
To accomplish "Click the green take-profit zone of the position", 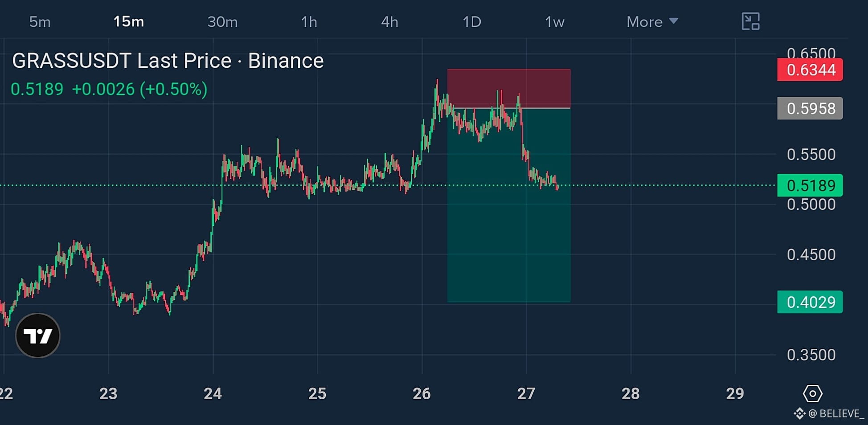I will [509, 205].
